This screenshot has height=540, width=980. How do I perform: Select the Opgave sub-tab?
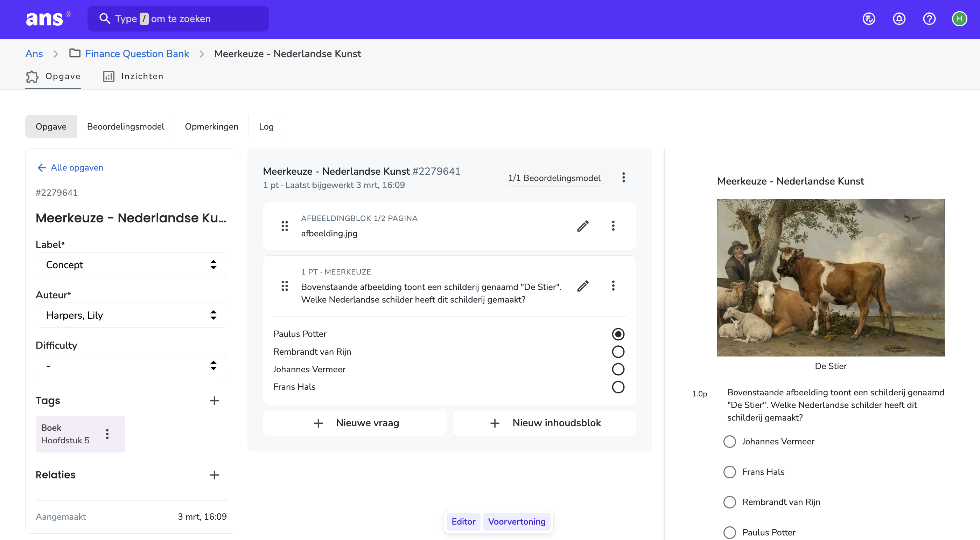51,127
